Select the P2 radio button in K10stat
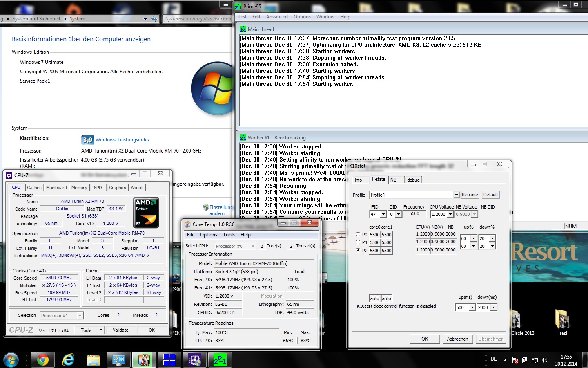This screenshot has height=368, width=588. pos(358,250)
